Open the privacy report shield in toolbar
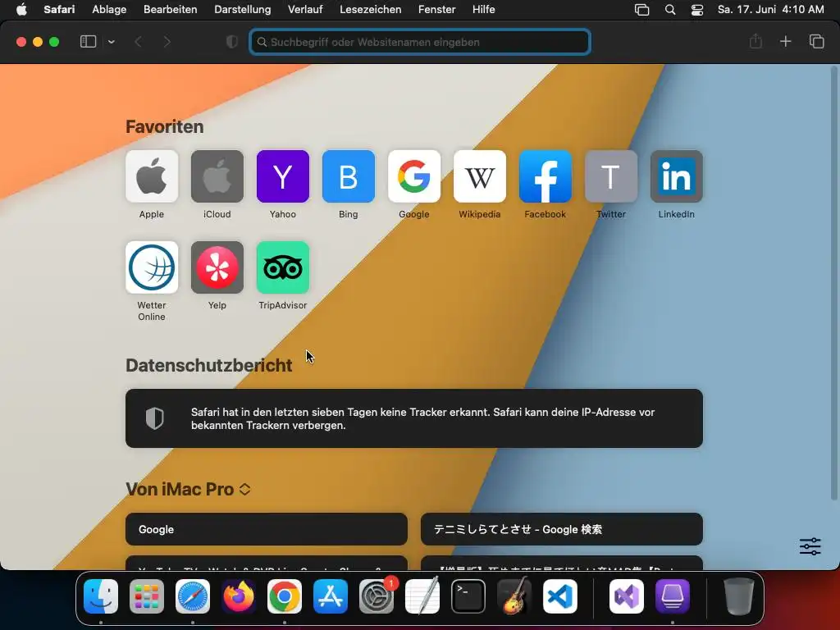Image resolution: width=840 pixels, height=630 pixels. point(232,42)
